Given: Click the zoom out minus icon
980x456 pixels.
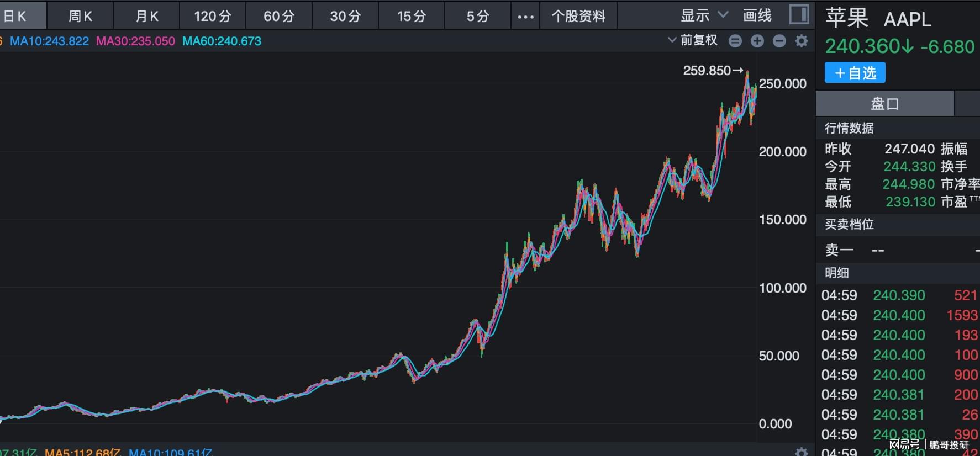Looking at the screenshot, I should 779,41.
